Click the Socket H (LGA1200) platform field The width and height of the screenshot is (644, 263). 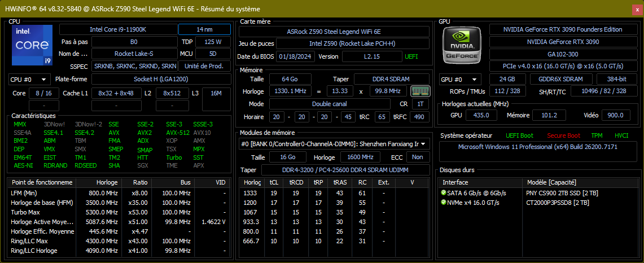click(x=161, y=80)
